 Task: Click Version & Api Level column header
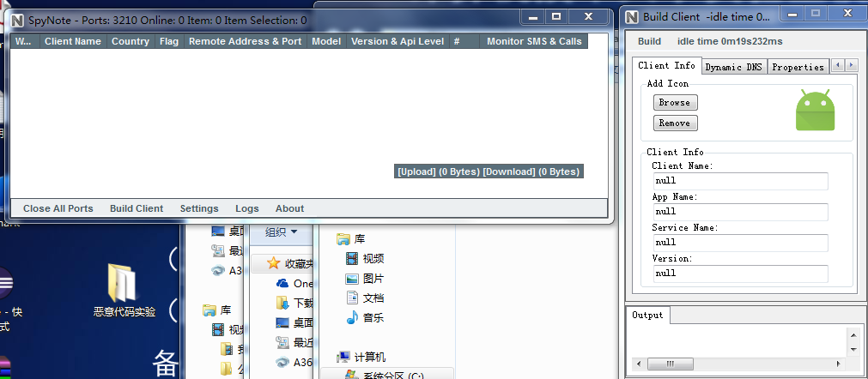tap(398, 41)
